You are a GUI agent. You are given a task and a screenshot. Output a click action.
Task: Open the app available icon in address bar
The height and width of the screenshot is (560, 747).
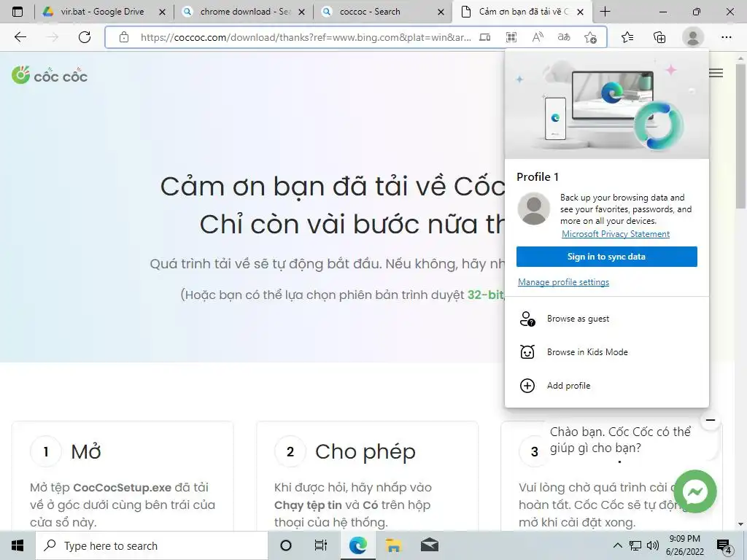[x=484, y=37]
